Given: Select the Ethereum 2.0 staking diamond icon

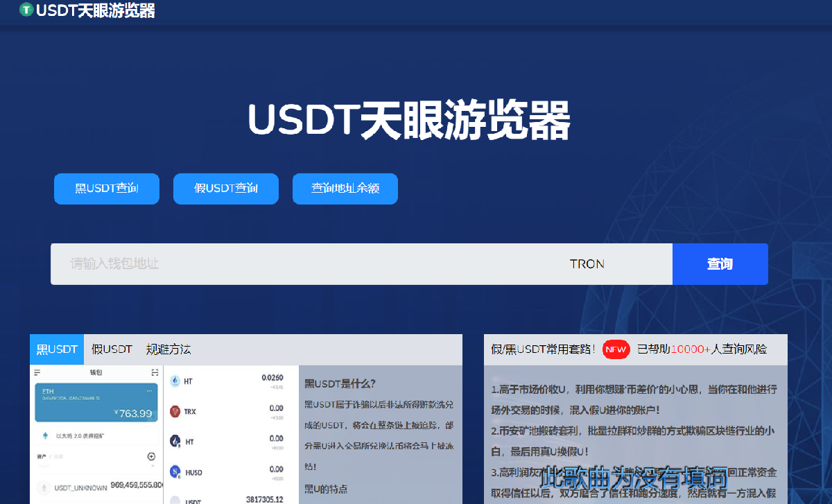Looking at the screenshot, I should (x=44, y=435).
